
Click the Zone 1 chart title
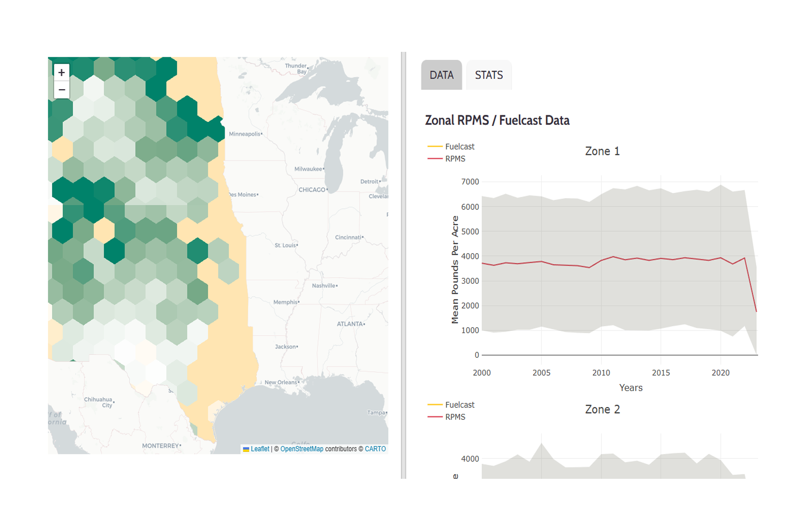[602, 151]
